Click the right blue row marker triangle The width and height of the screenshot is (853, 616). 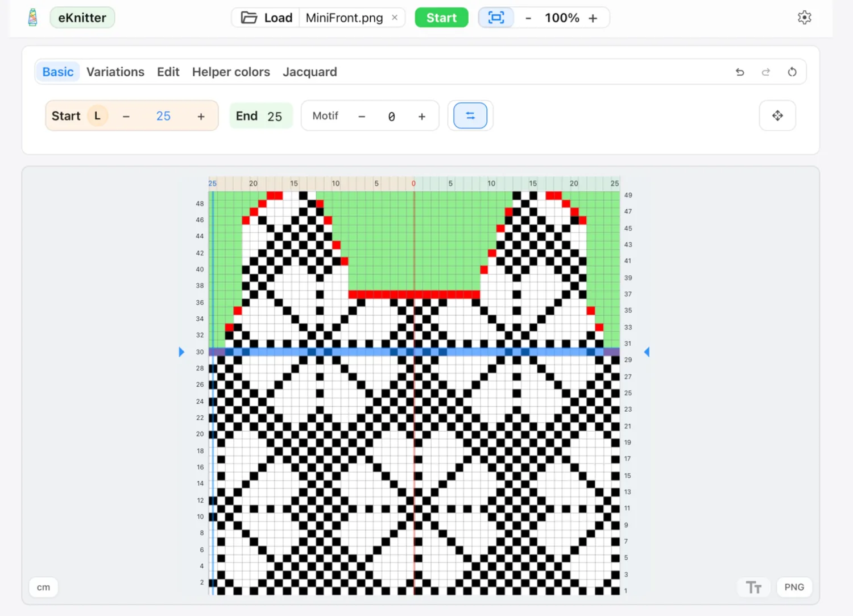coord(647,352)
